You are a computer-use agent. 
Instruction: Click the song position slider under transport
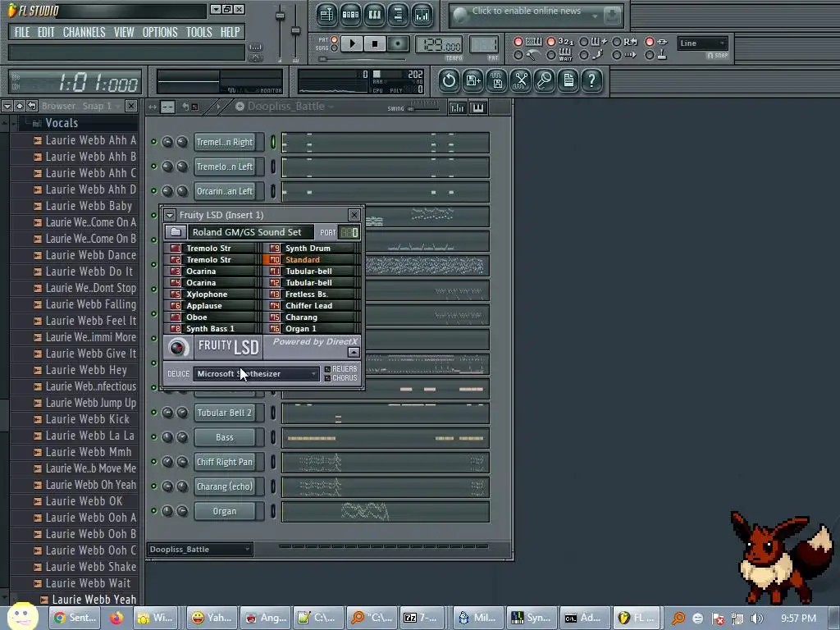tap(363, 59)
